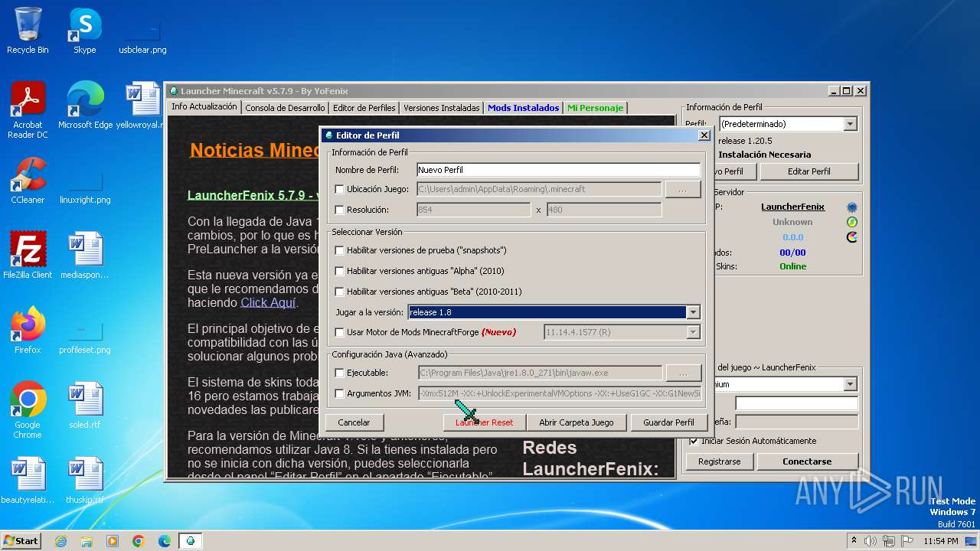
Task: Click the Editar Perfil button
Action: coord(809,171)
